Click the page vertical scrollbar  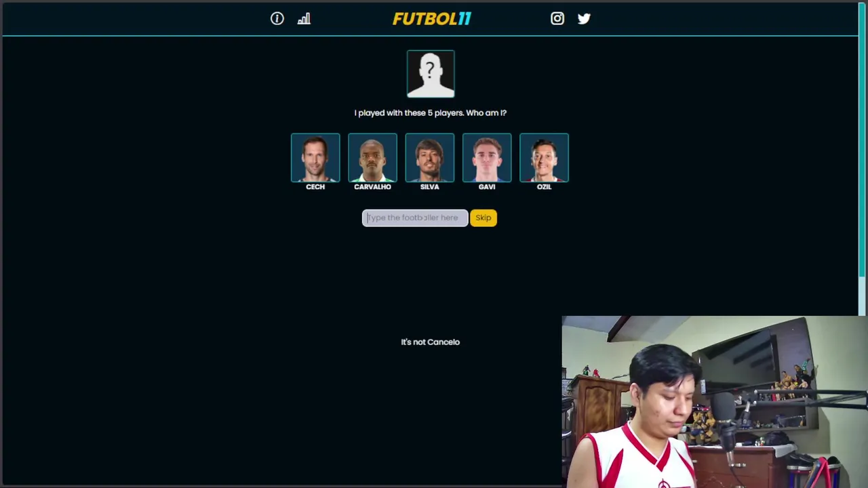pos(863,139)
